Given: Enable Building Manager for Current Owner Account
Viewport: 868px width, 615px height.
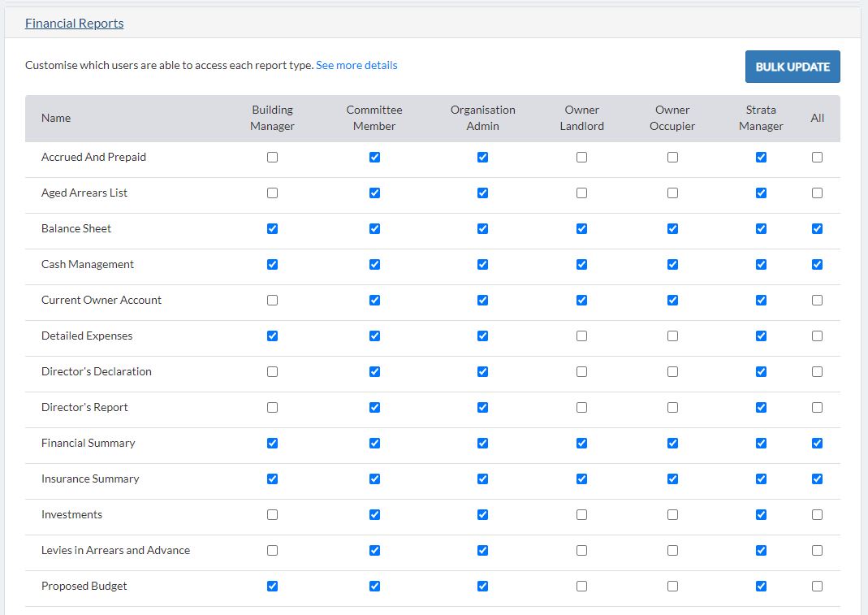Looking at the screenshot, I should point(272,301).
